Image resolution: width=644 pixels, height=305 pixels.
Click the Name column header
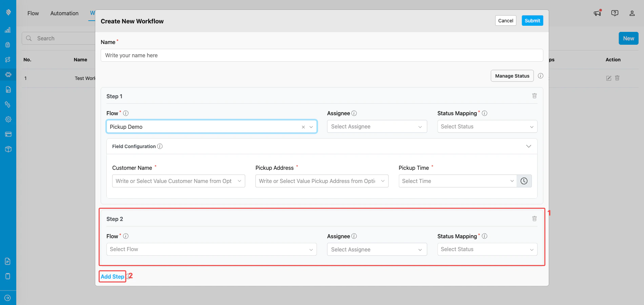pyautogui.click(x=80, y=60)
